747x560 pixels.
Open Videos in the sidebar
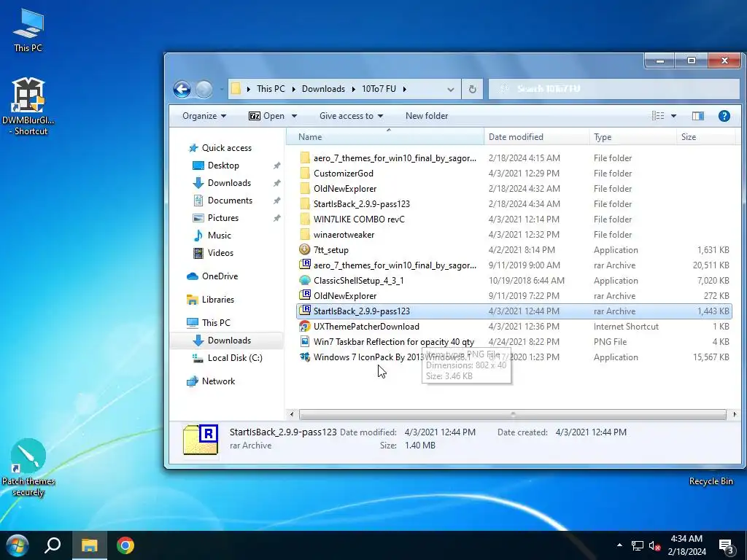[x=214, y=253]
